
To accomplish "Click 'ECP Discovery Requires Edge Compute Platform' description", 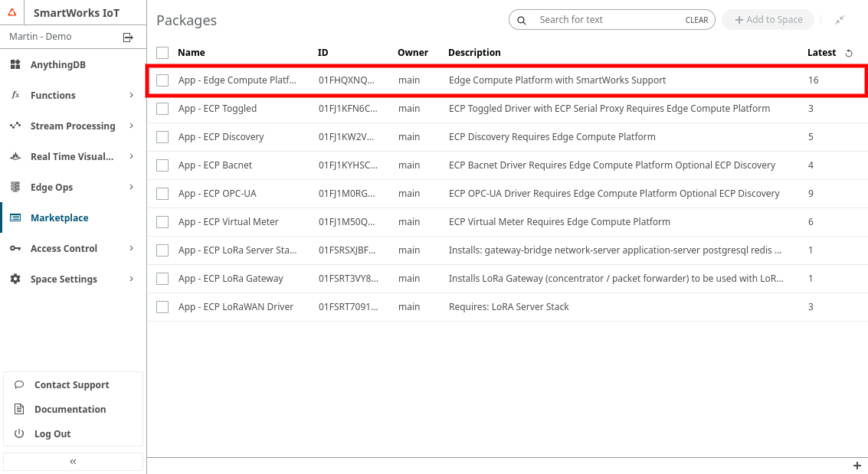I will [552, 137].
